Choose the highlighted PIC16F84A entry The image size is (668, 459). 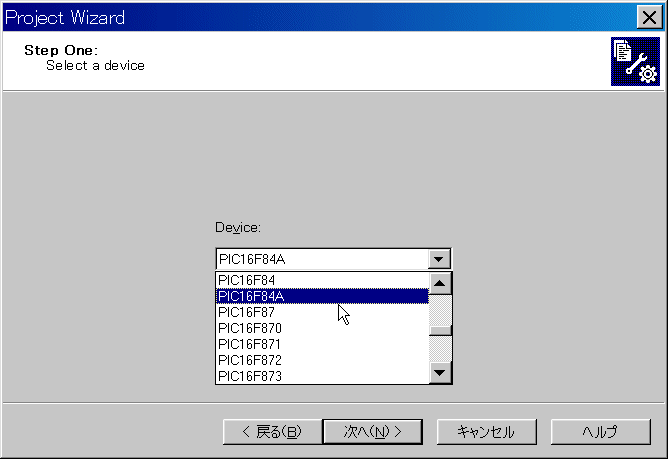322,296
